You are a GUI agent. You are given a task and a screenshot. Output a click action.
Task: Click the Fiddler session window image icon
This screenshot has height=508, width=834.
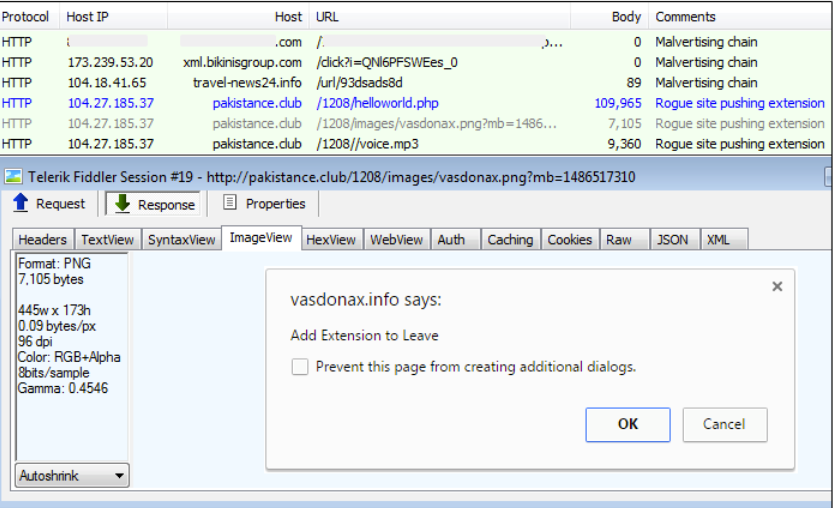(13, 176)
